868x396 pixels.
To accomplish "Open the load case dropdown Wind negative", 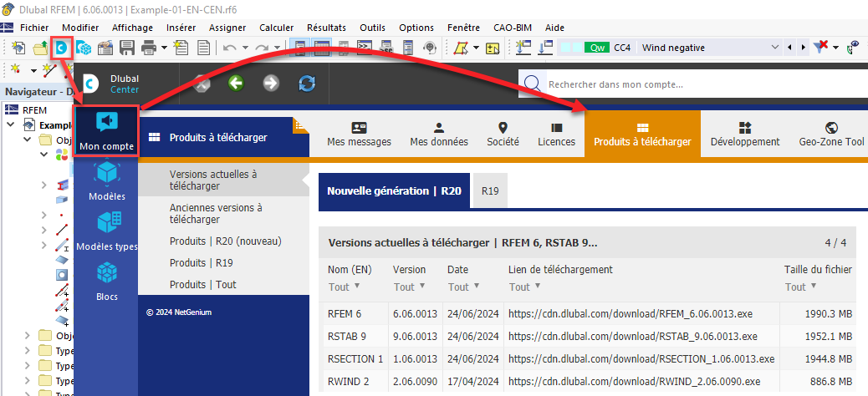I will (775, 48).
